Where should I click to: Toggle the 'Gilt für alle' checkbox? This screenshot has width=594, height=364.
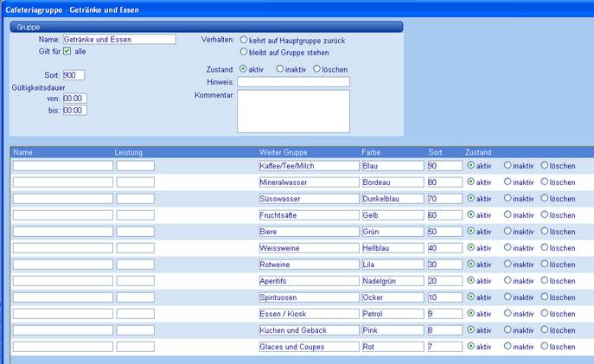[67, 51]
